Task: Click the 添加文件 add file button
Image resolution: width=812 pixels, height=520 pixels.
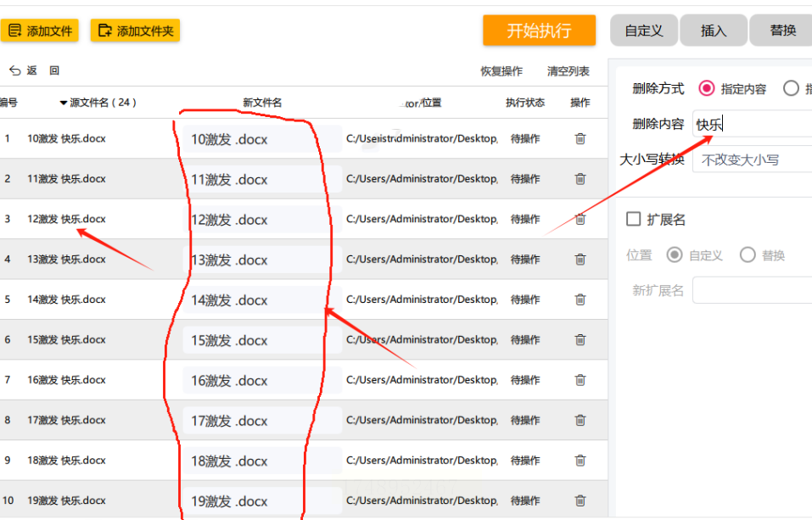Action: click(39, 31)
